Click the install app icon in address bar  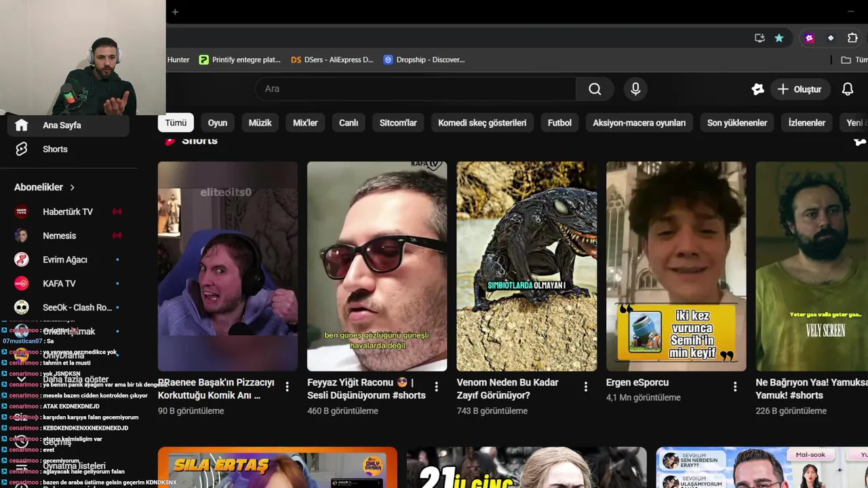point(759,38)
